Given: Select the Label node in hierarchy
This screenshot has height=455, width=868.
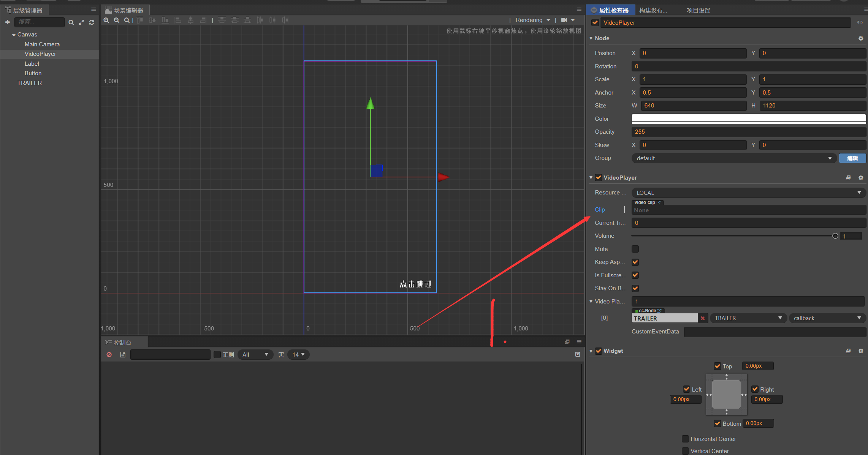Looking at the screenshot, I should point(32,64).
